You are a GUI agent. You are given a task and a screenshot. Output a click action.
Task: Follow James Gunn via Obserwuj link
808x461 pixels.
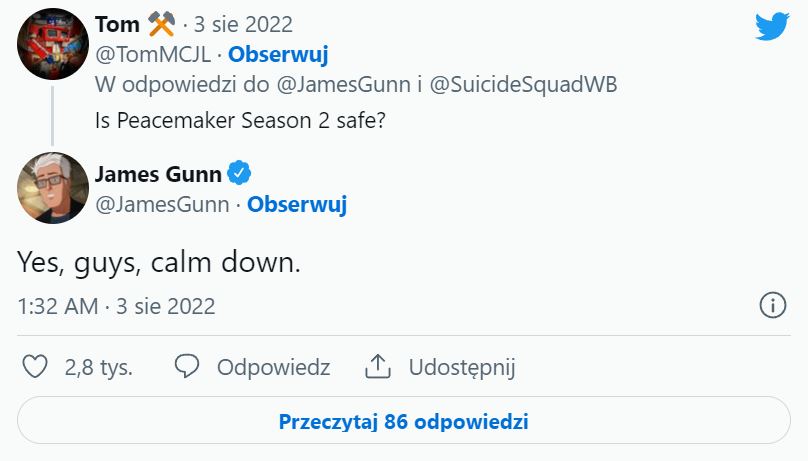297,205
